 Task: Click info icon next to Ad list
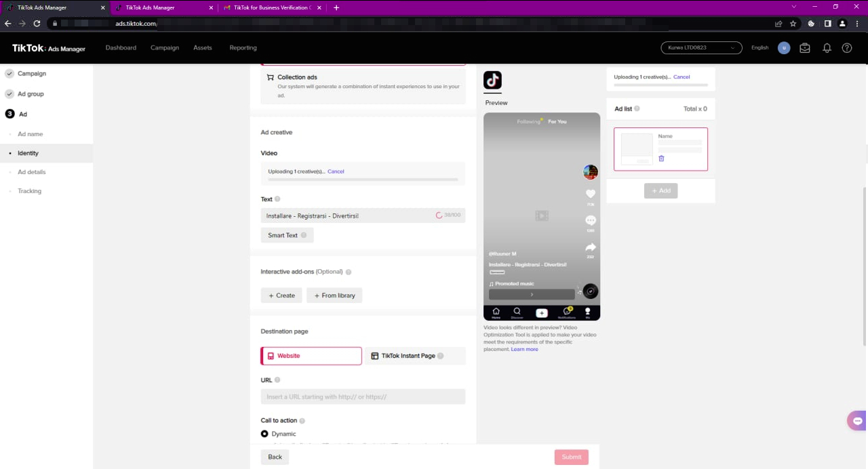pos(637,108)
